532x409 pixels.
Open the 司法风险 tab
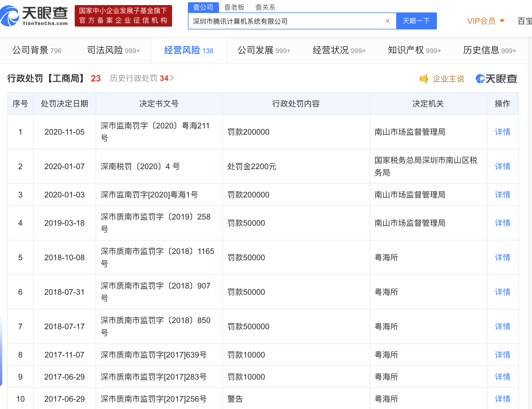(x=113, y=50)
